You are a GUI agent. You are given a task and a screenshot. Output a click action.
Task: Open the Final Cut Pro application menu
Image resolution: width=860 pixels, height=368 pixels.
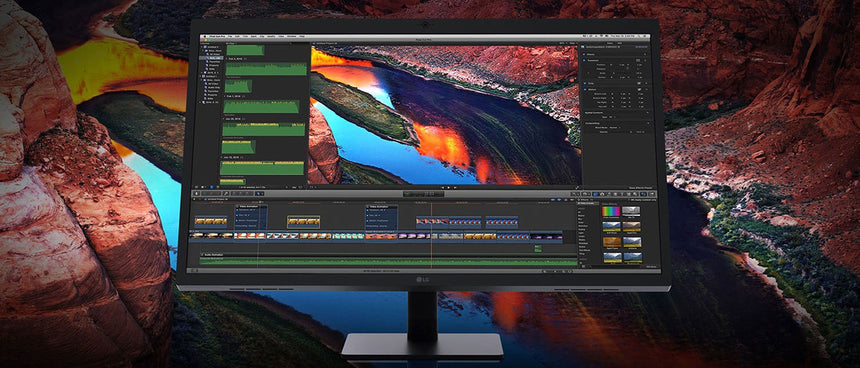point(216,36)
